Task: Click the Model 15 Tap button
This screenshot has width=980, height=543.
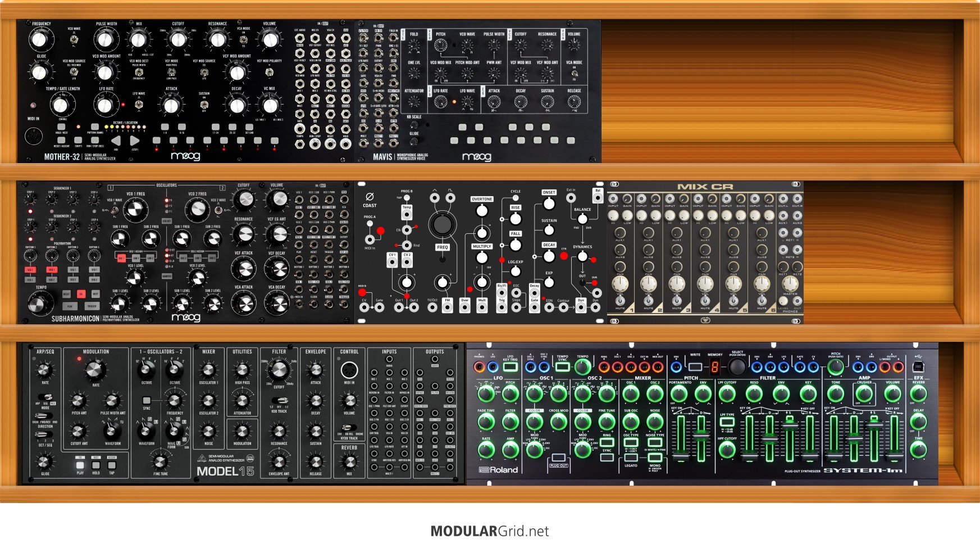Action: pos(112,465)
